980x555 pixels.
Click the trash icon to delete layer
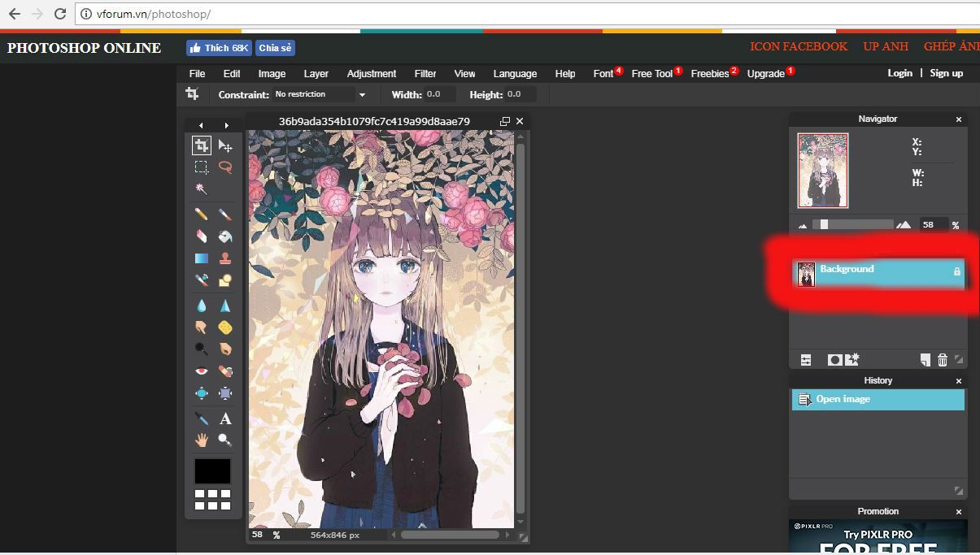tap(943, 360)
